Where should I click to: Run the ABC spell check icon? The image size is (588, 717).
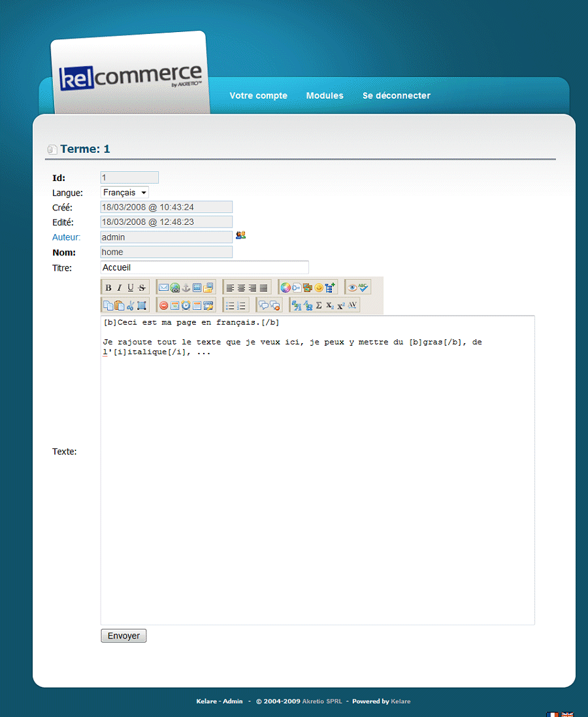click(x=364, y=288)
